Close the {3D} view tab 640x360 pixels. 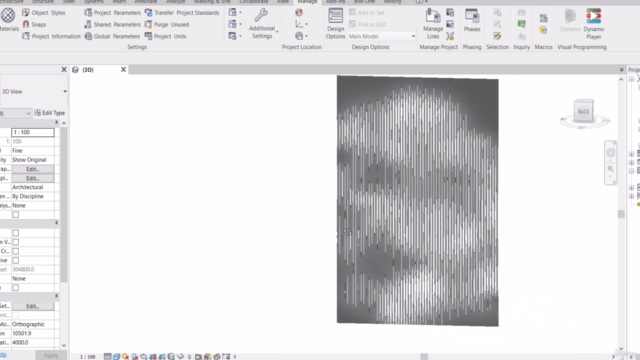pos(123,70)
